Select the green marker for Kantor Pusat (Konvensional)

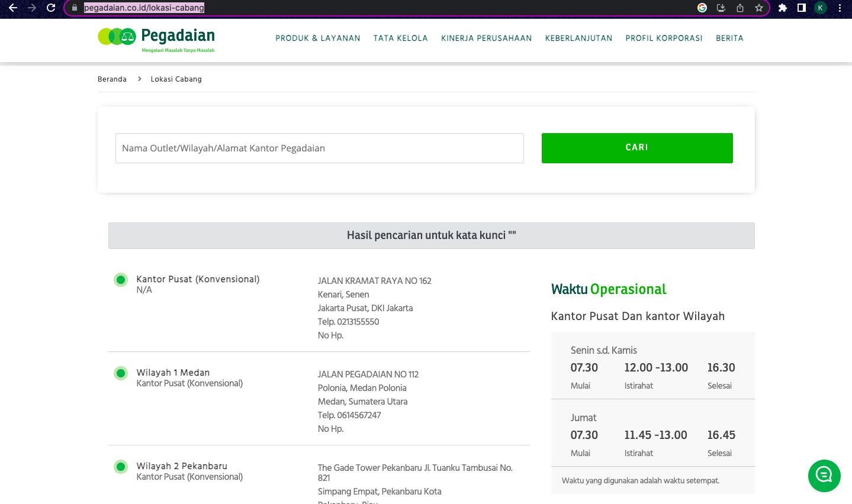tap(121, 280)
